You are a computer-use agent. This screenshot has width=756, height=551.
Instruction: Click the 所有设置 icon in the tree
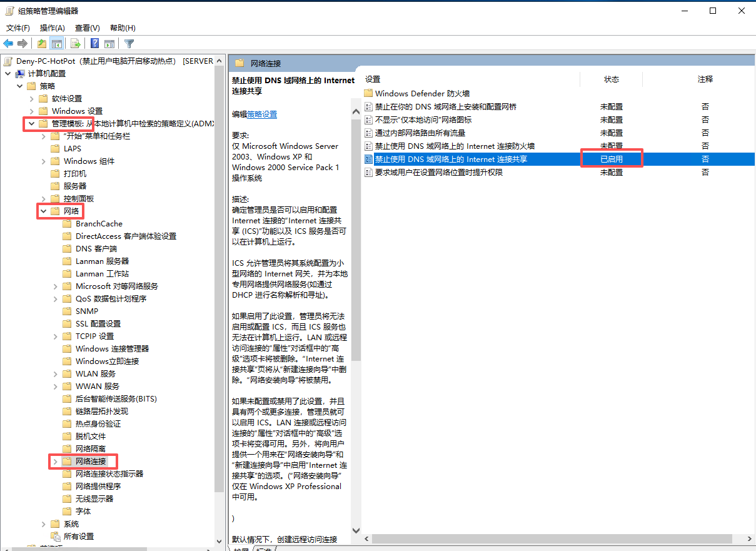55,536
